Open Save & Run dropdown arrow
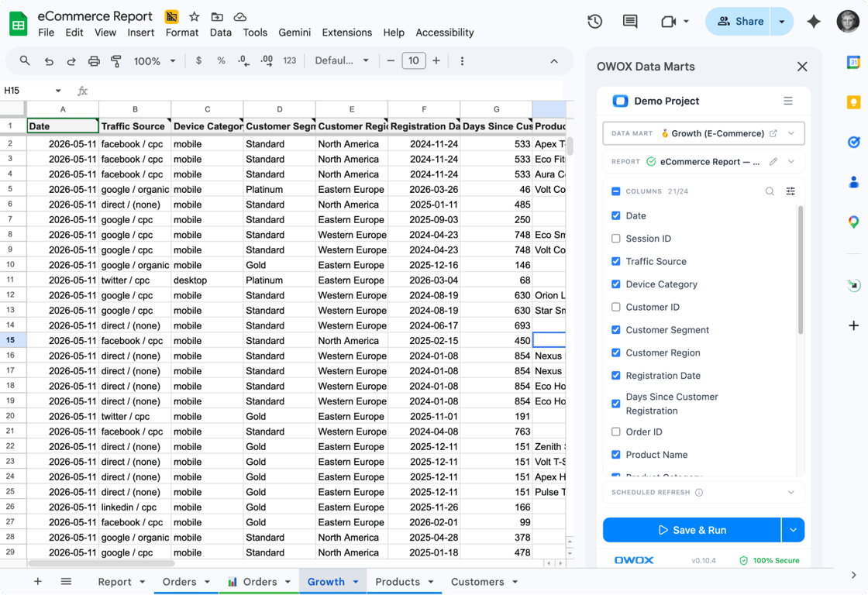The height and width of the screenshot is (595, 868). click(x=794, y=530)
